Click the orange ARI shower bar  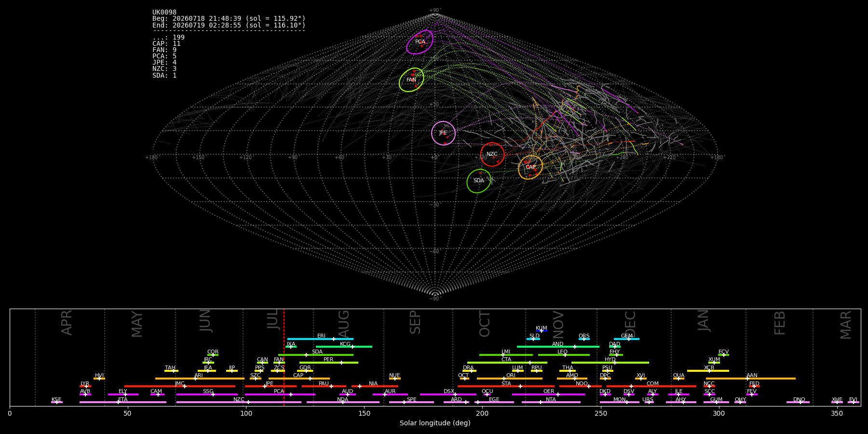click(x=200, y=379)
